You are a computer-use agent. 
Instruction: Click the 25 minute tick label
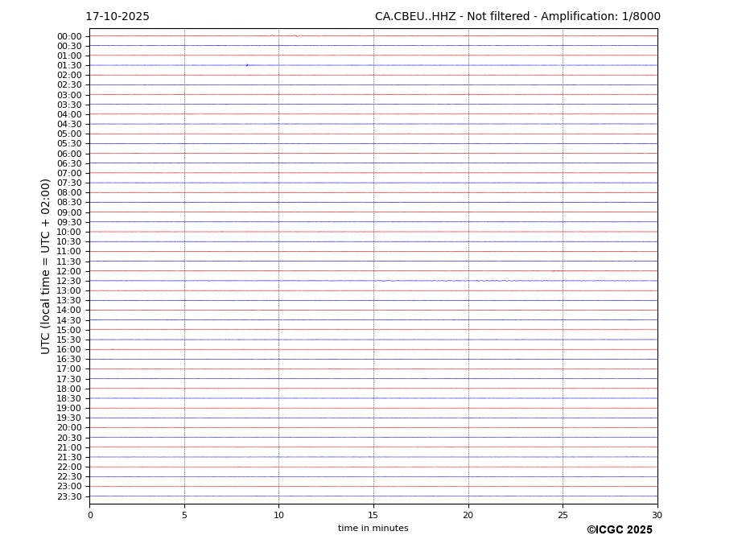(x=563, y=515)
